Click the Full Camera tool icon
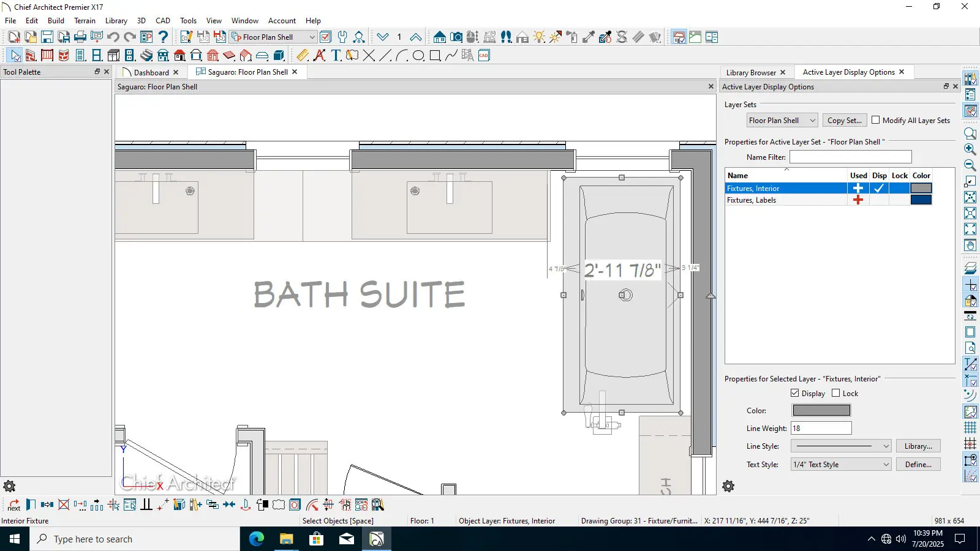 tap(456, 37)
